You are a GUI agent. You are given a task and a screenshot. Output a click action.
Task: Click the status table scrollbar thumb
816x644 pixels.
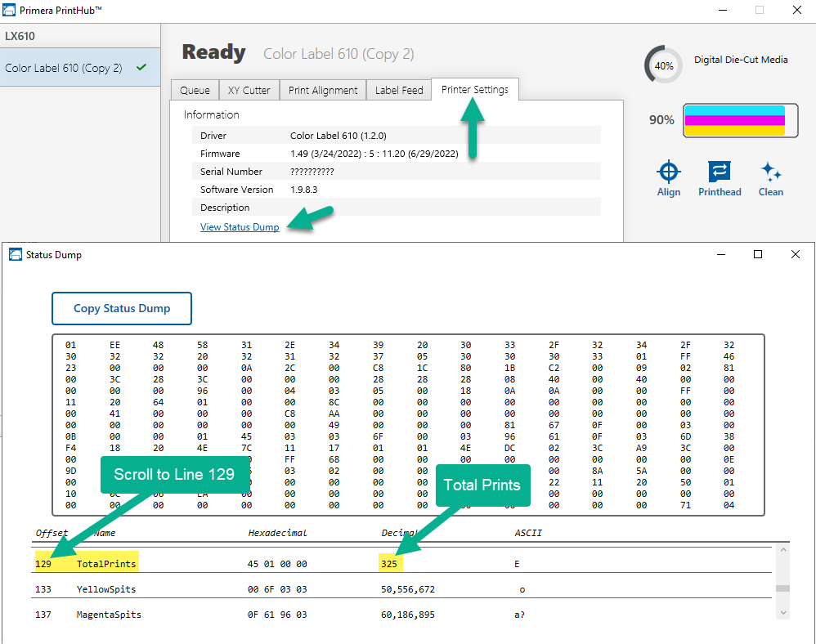(x=782, y=588)
